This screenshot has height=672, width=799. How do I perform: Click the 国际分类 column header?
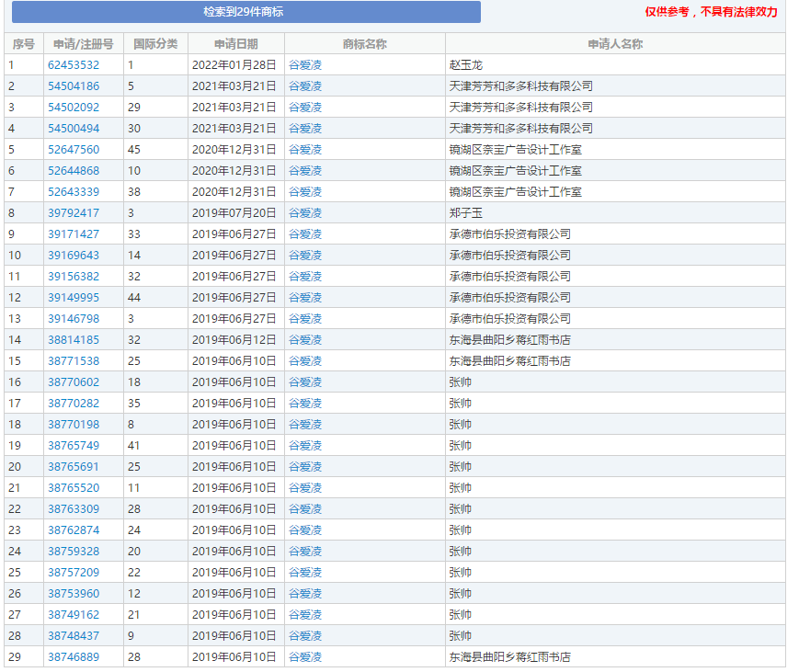click(x=155, y=44)
